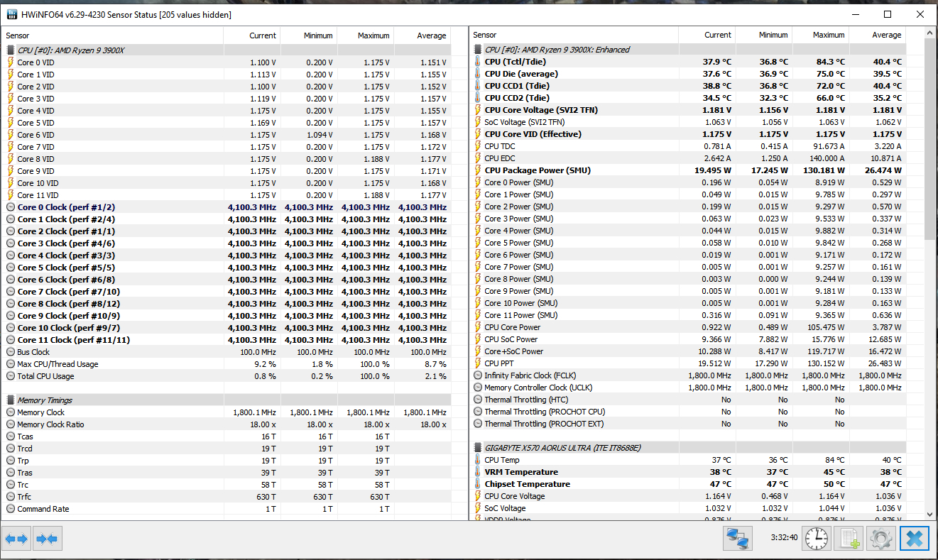Select the Memory Controller Clock (UCLK) row
This screenshot has height=560, width=938.
pyautogui.click(x=688, y=388)
